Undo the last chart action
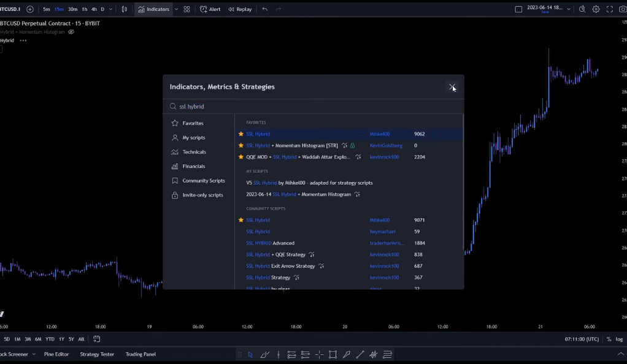The height and width of the screenshot is (364, 627). (264, 9)
